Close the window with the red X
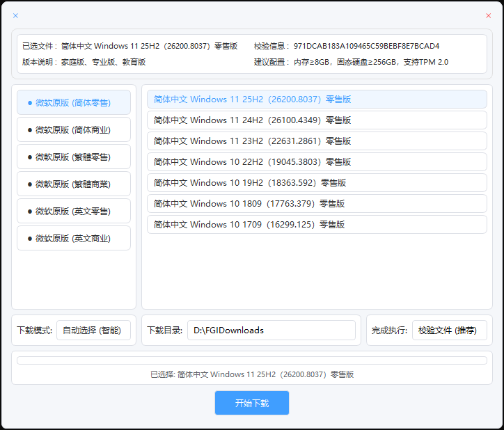The image size is (504, 430). click(x=488, y=15)
